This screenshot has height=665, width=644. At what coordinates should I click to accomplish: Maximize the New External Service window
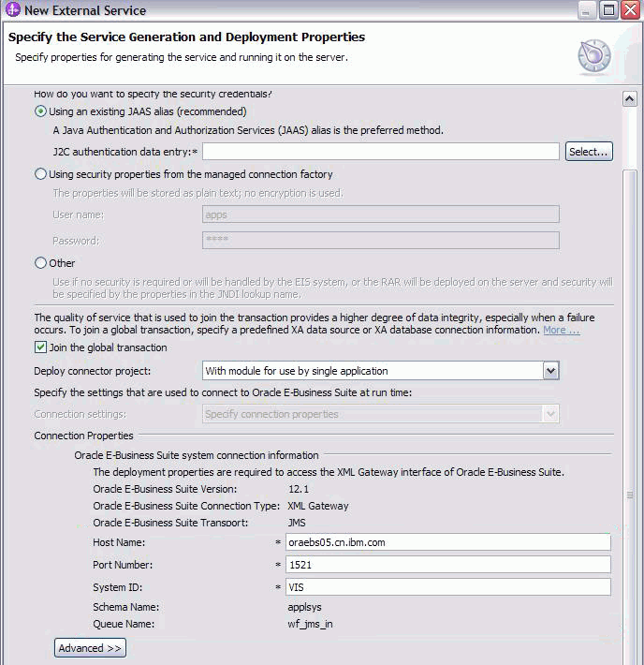[608, 9]
